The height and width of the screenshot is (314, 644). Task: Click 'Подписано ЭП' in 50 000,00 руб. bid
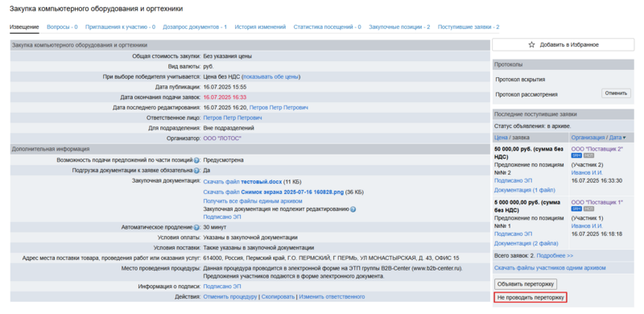coord(513,180)
